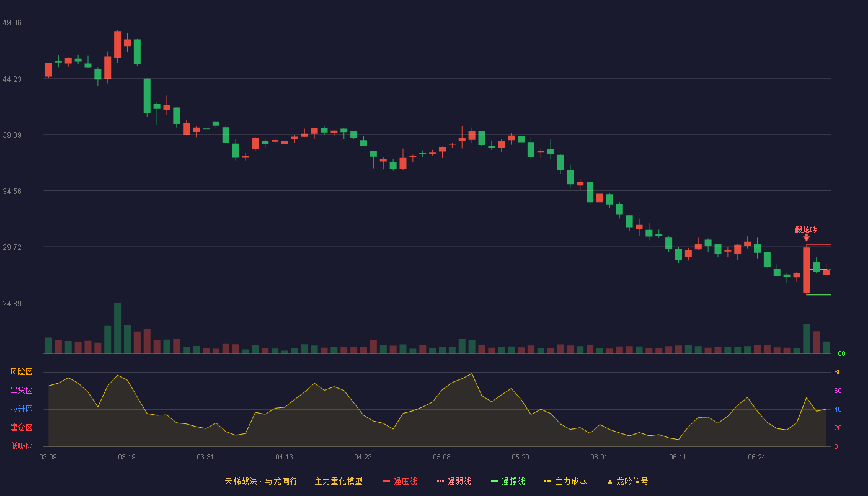Click the blue 40 indicator axis label
Screen dimensions: 868x496
pos(838,409)
